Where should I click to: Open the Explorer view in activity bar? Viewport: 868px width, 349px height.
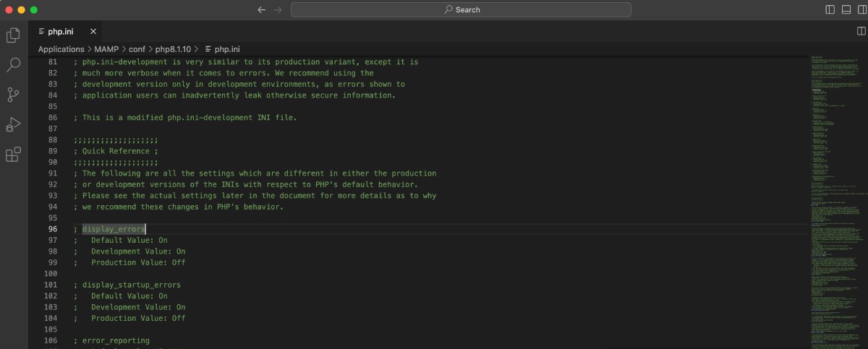click(x=13, y=35)
